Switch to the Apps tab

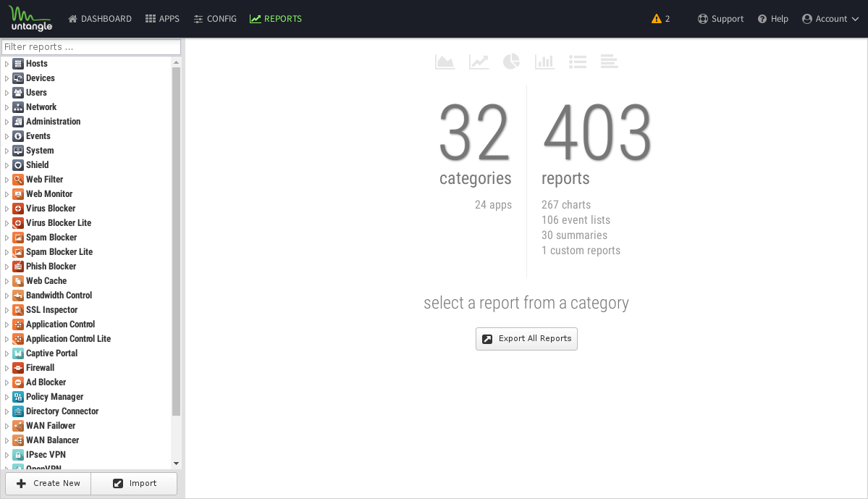tap(162, 19)
